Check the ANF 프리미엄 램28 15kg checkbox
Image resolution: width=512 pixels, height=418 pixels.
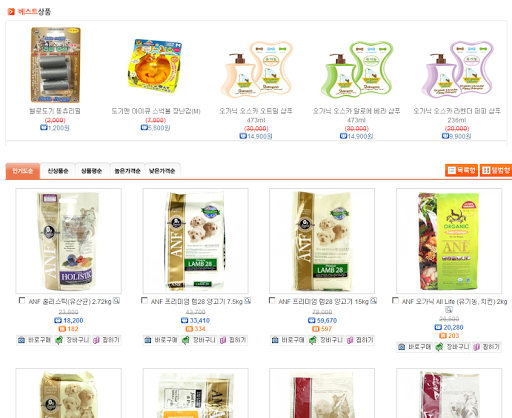pos(272,301)
